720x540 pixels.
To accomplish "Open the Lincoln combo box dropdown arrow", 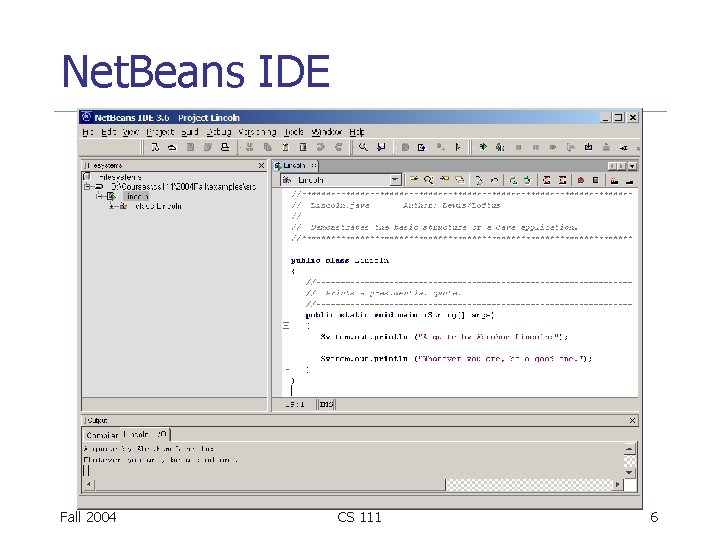I will (395, 180).
